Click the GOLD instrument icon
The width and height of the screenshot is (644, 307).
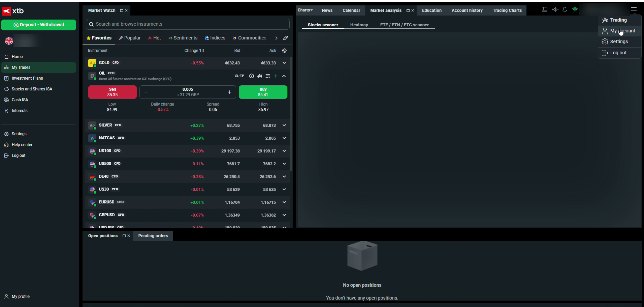(92, 63)
